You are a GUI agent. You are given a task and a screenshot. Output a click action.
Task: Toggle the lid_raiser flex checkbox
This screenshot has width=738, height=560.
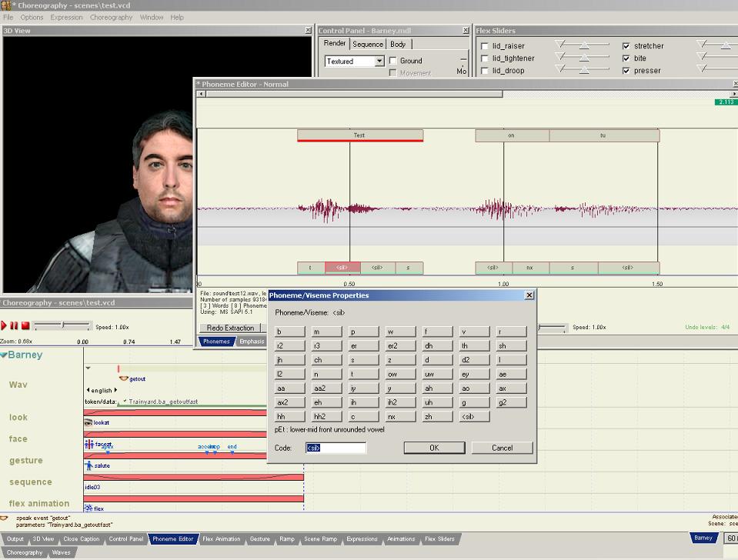pyautogui.click(x=485, y=46)
